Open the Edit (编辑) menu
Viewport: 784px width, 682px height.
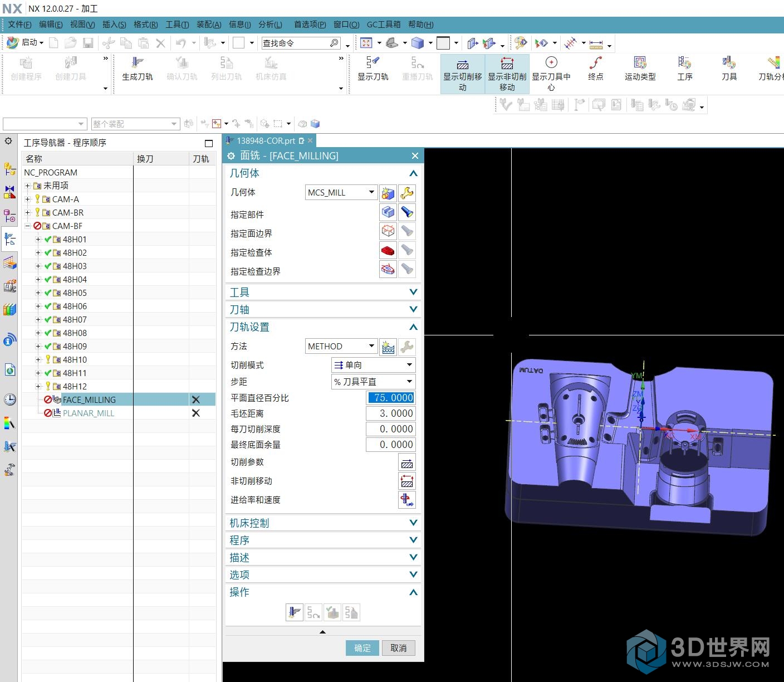[51, 25]
